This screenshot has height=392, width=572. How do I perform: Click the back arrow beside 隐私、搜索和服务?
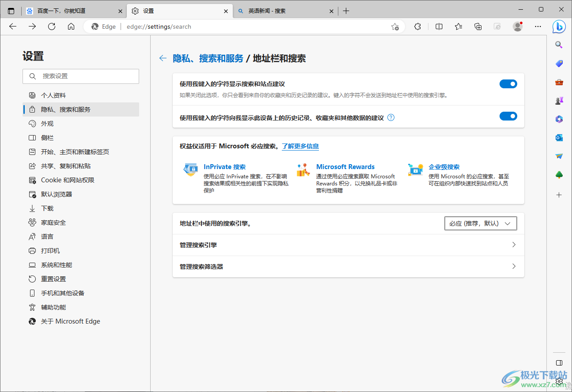[163, 58]
